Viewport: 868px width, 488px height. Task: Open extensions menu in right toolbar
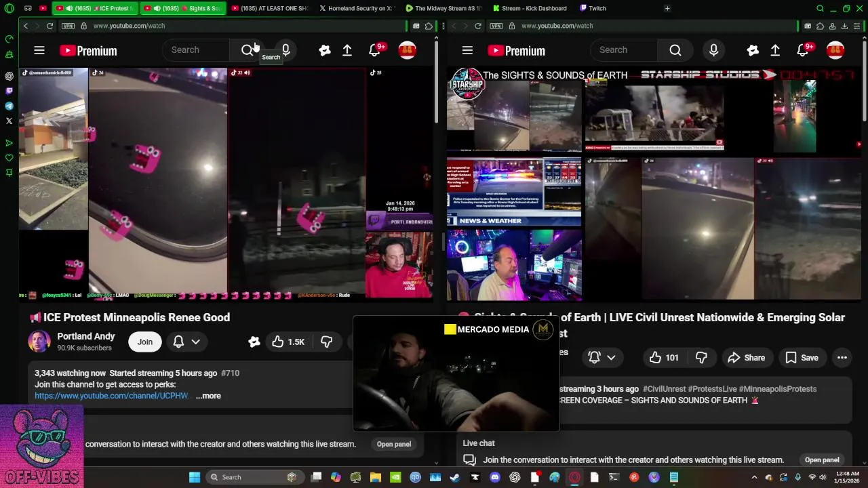819,26
